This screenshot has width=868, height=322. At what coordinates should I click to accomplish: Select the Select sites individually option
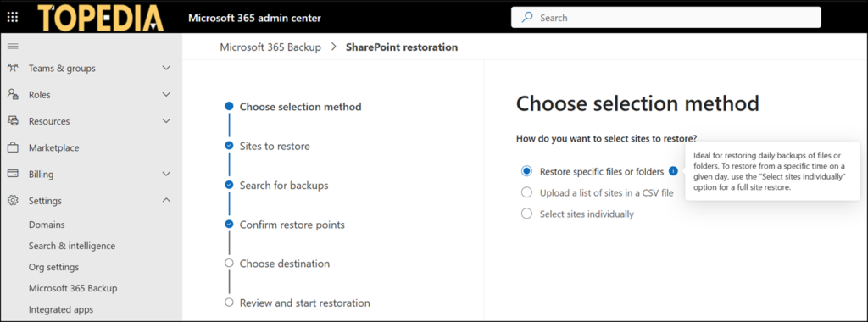527,214
